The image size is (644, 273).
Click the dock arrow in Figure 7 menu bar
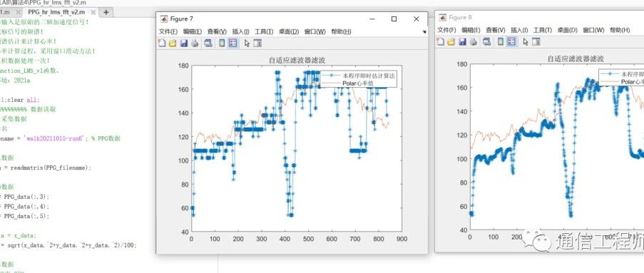[x=424, y=31]
